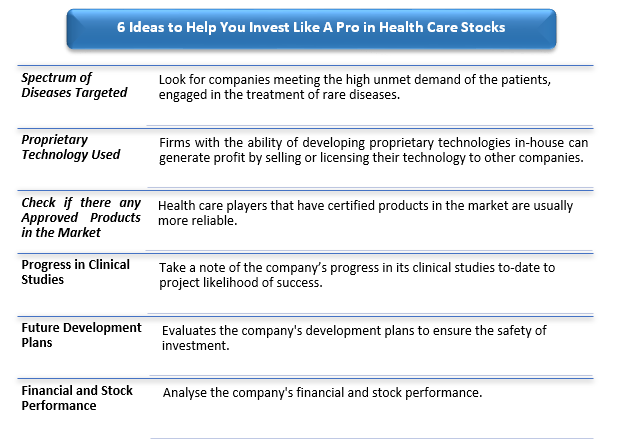The width and height of the screenshot is (626, 444).
Task: Click the certified products reliability description
Action: pyautogui.click(x=365, y=213)
